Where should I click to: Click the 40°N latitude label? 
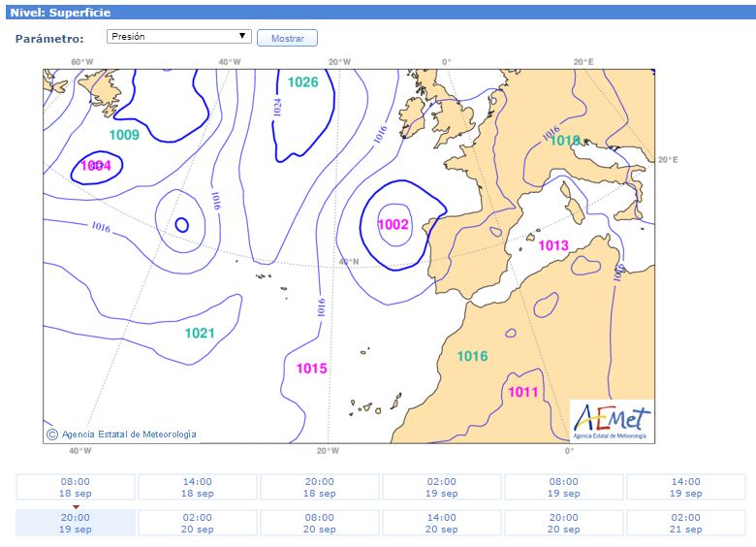pyautogui.click(x=349, y=262)
